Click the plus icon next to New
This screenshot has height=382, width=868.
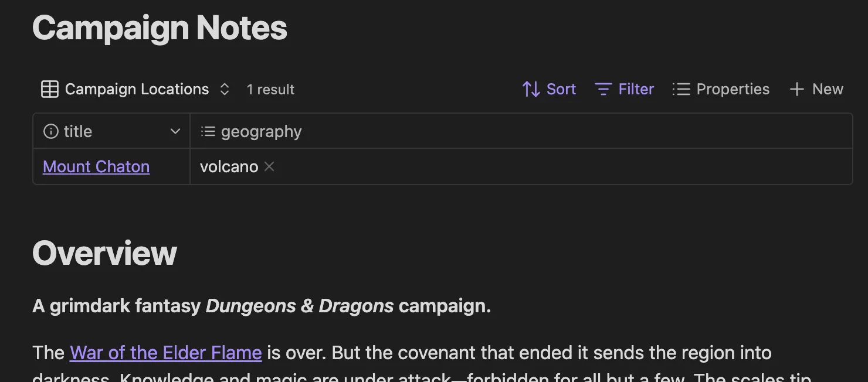click(x=796, y=88)
